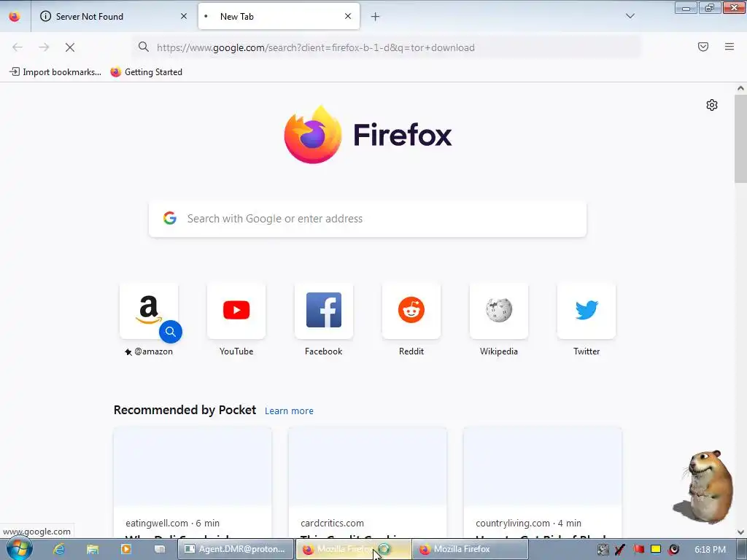Switch to highlighted Mozilla Firefox taskbar button
Viewport: 747px width, 560px height.
point(354,549)
